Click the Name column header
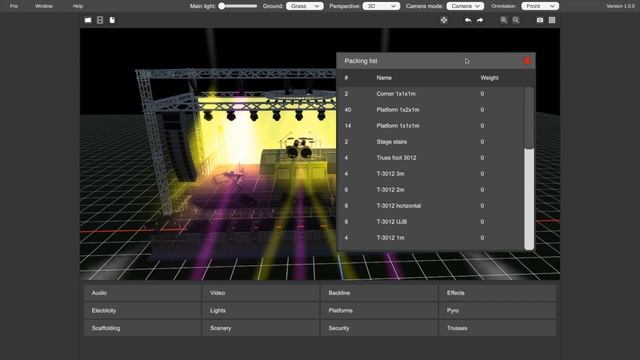This screenshot has width=640, height=360. point(384,78)
